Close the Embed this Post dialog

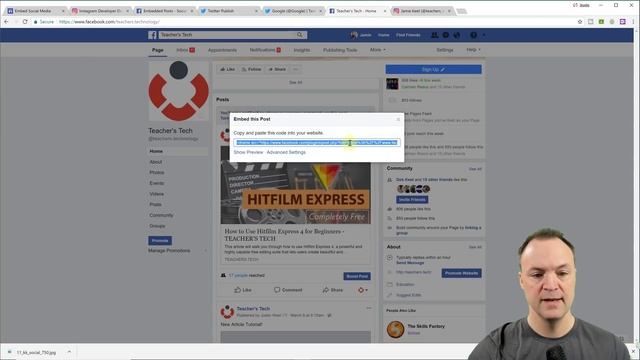click(x=398, y=120)
